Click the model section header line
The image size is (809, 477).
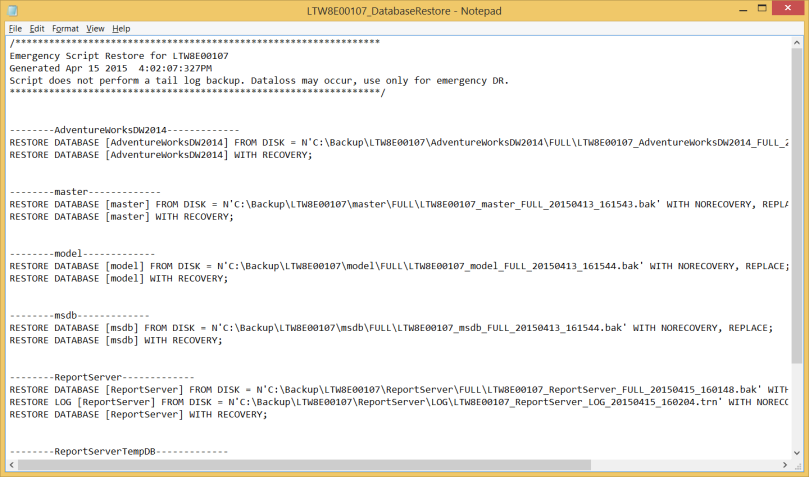[x=82, y=254]
